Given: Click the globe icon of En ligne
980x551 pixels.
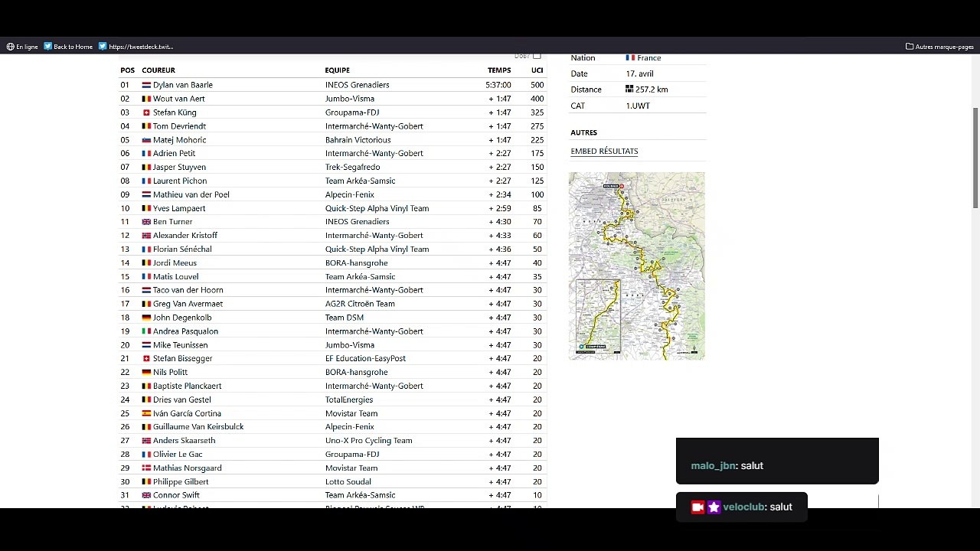Looking at the screenshot, I should 11,47.
